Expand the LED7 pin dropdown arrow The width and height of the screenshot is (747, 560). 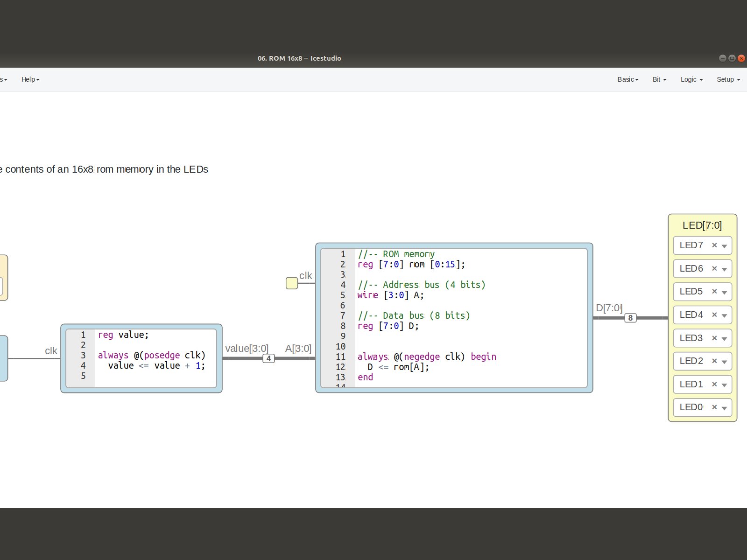[x=724, y=246]
